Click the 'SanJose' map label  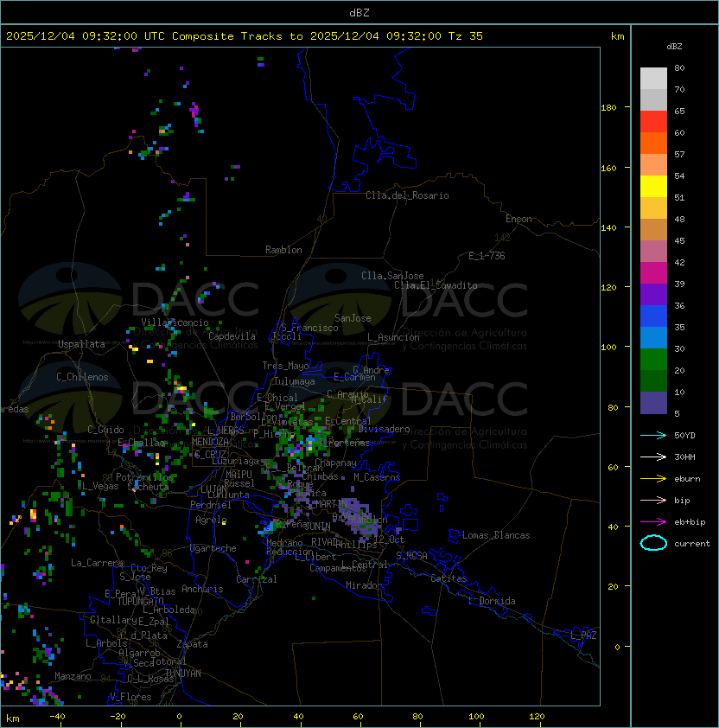point(353,318)
